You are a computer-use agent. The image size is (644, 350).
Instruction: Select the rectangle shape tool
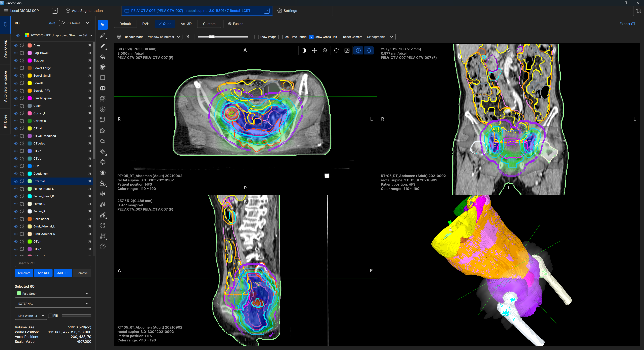(x=102, y=78)
